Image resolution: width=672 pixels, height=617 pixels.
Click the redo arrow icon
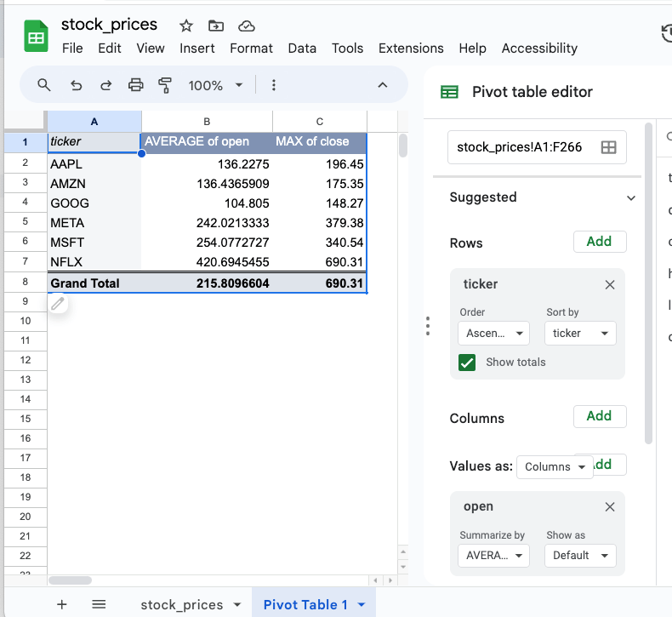tap(106, 85)
